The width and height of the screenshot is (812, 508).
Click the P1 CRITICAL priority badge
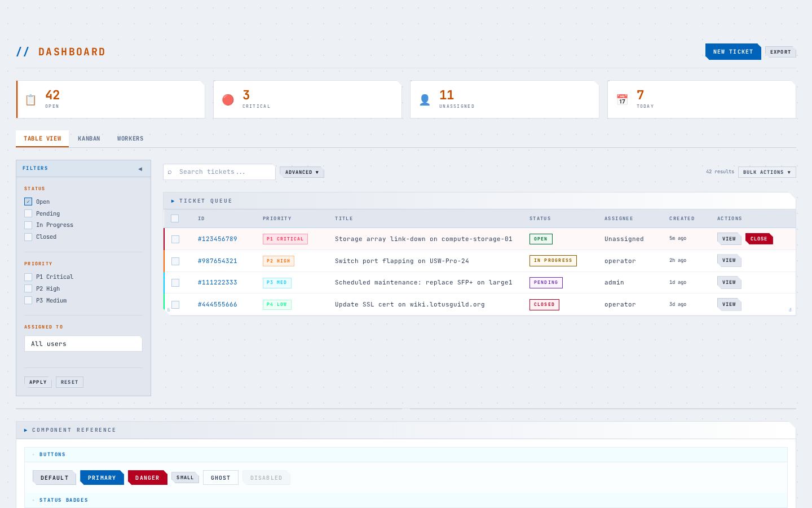coord(285,239)
